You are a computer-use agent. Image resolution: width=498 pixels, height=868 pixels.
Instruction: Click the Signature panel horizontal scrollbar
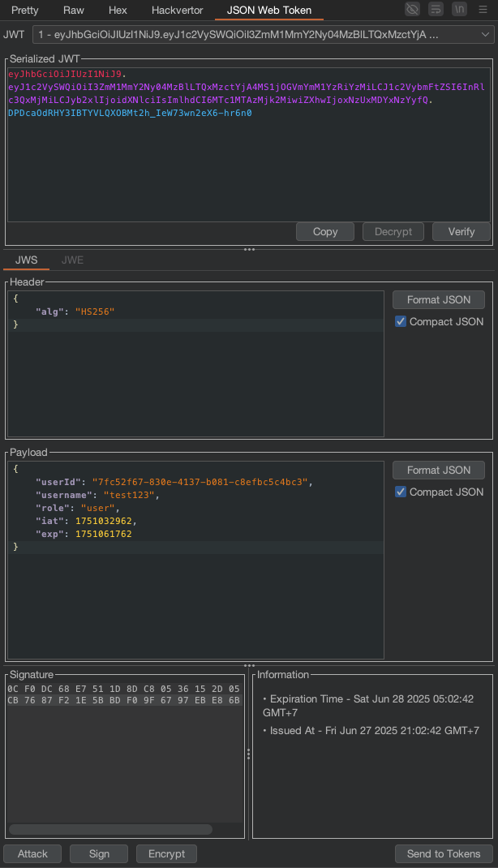(x=110, y=829)
